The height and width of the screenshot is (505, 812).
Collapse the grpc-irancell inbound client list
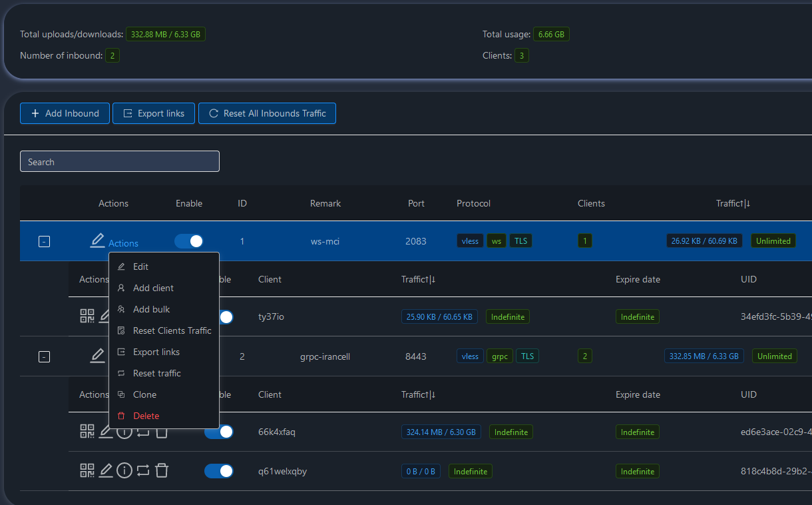[x=44, y=357]
